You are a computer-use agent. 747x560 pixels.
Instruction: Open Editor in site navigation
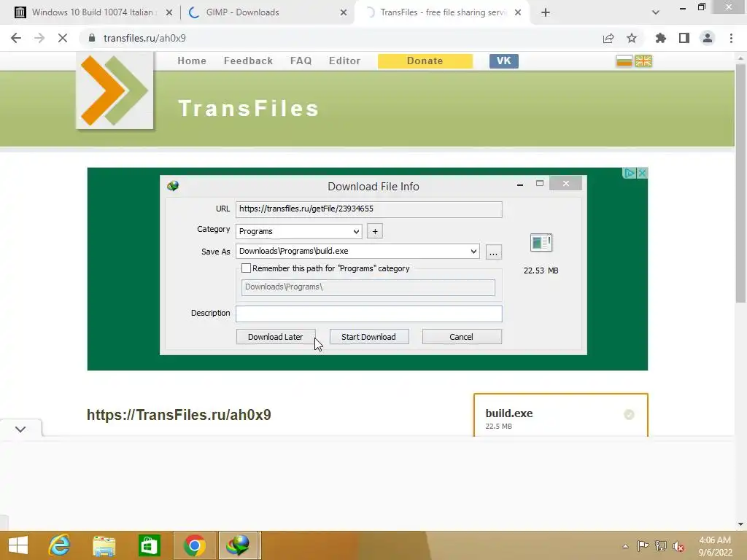(x=344, y=61)
